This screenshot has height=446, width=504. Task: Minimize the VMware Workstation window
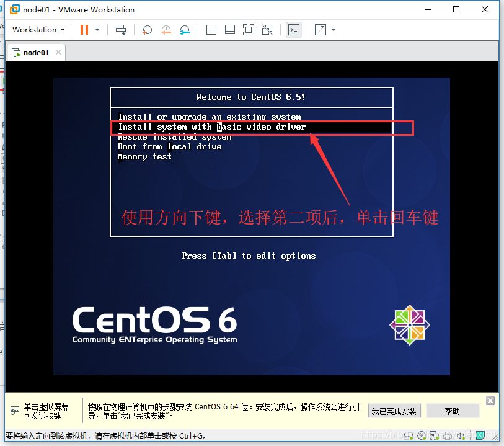(428, 9)
